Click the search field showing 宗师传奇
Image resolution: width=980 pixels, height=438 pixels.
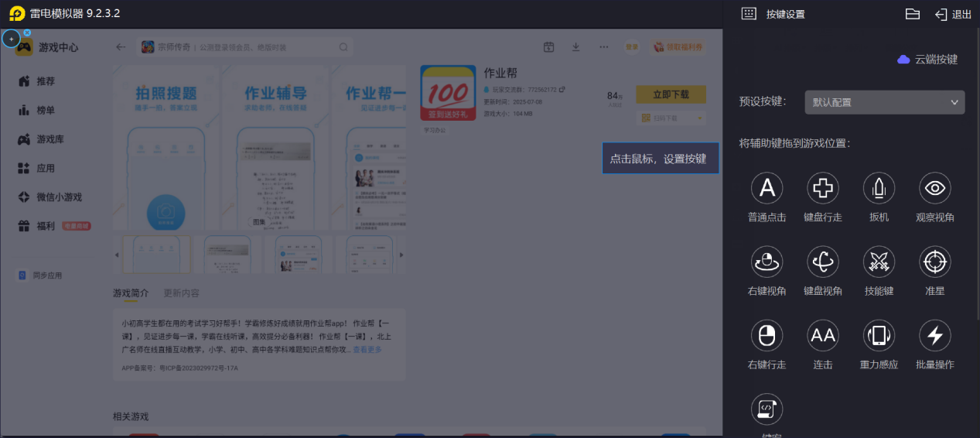pos(245,47)
